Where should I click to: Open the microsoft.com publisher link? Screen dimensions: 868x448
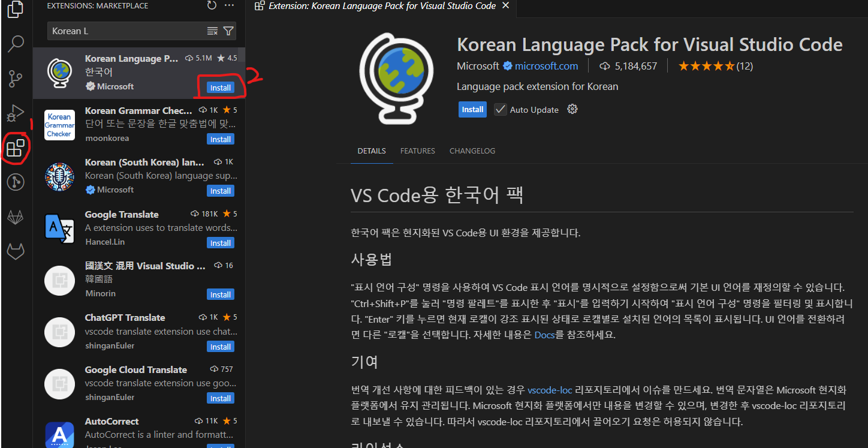[x=546, y=66]
